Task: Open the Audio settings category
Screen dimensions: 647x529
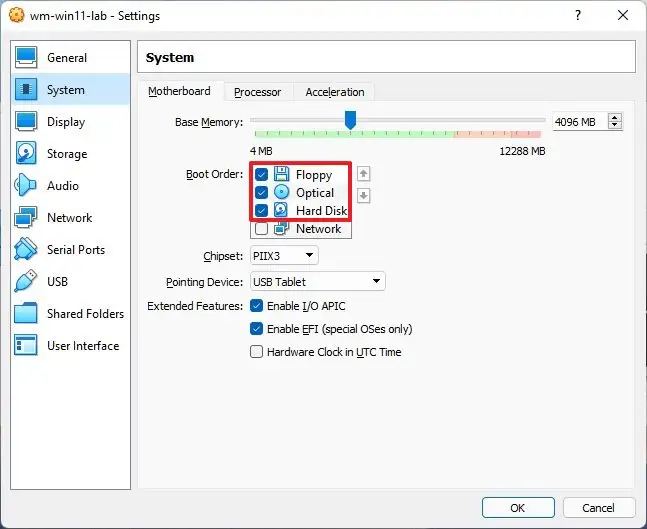Action: (x=71, y=185)
